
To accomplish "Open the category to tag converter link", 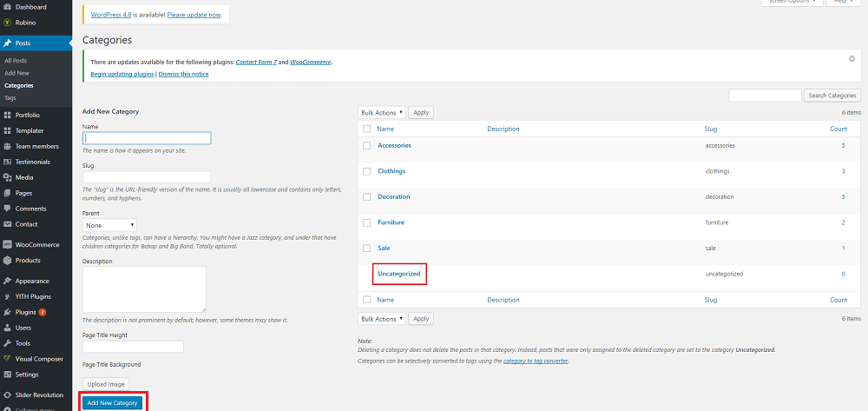I will point(536,361).
